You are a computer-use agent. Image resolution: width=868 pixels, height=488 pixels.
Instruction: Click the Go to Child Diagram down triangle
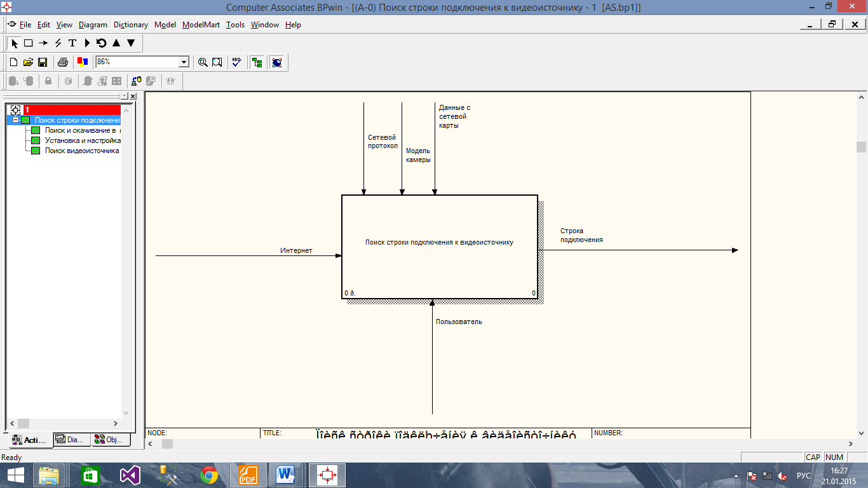(x=131, y=43)
